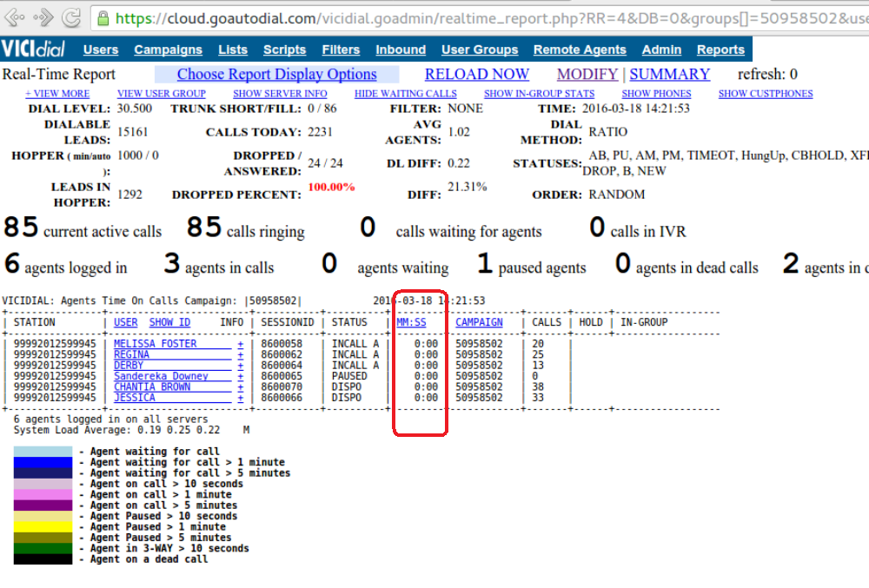Click the browser forward arrow
Viewport: 869px width, 588px height.
(x=43, y=17)
